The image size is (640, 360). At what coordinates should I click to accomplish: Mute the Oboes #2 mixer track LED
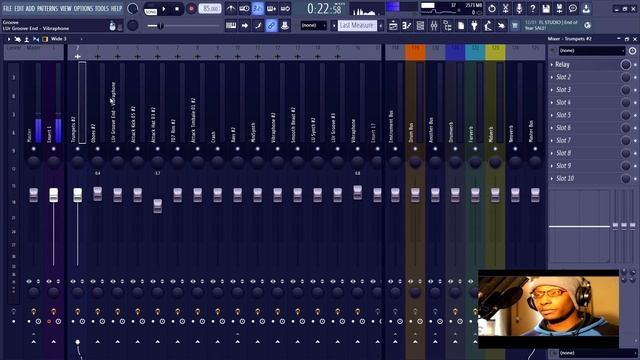pyautogui.click(x=98, y=149)
